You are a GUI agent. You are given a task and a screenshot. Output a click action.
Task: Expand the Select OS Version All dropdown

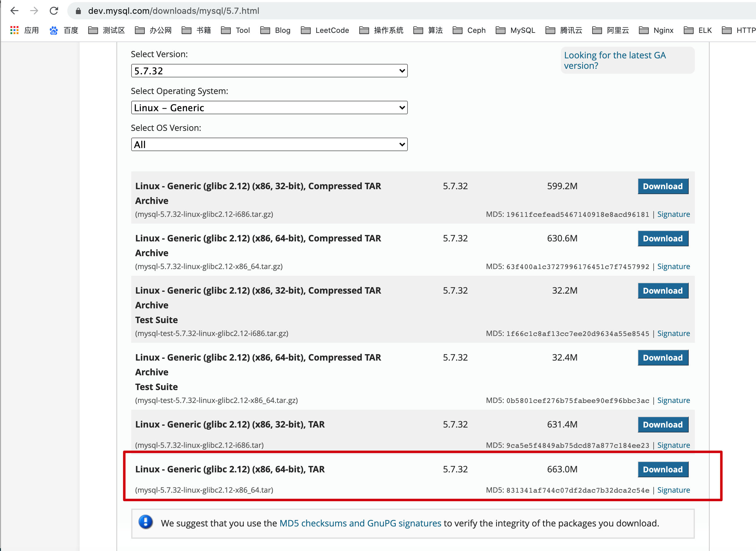(x=269, y=144)
